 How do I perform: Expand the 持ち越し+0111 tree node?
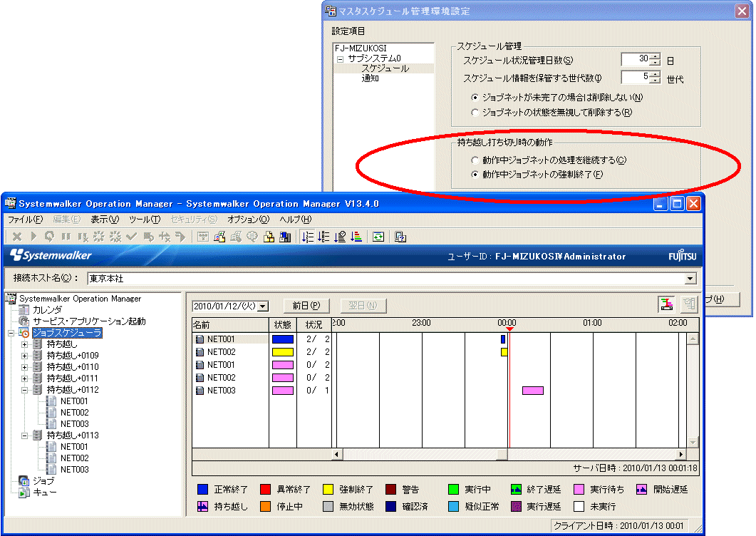25,378
